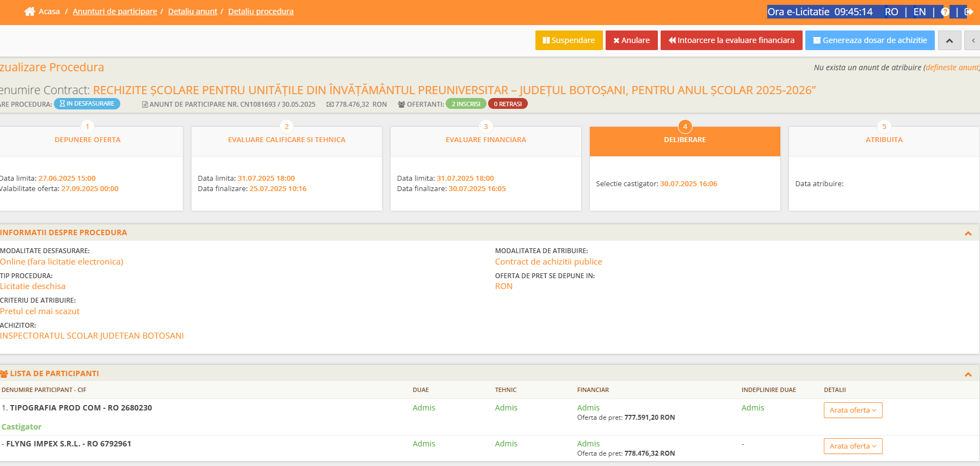Click Contract de achizitii publice value
This screenshot has height=466, width=980.
coord(548,262)
